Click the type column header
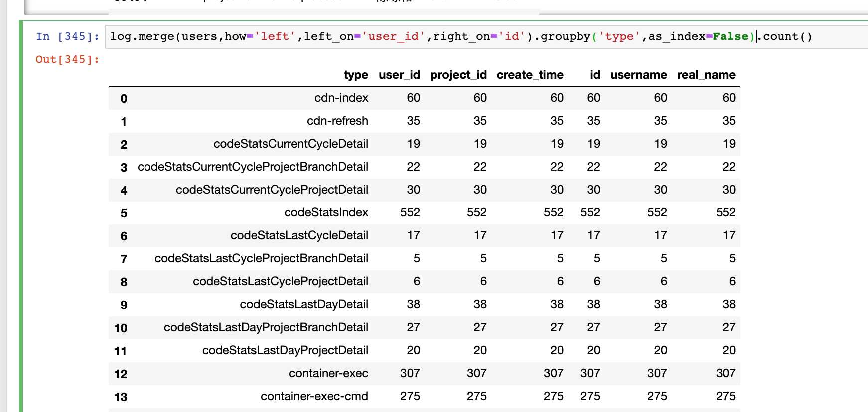 356,75
